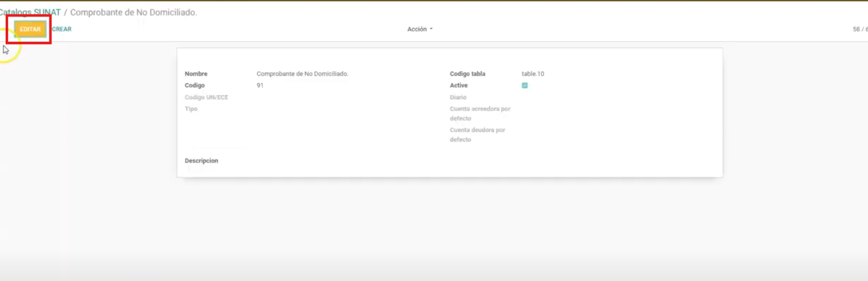Click the yellow EDITAR button
Screen dimensions: 868x281
click(x=30, y=29)
